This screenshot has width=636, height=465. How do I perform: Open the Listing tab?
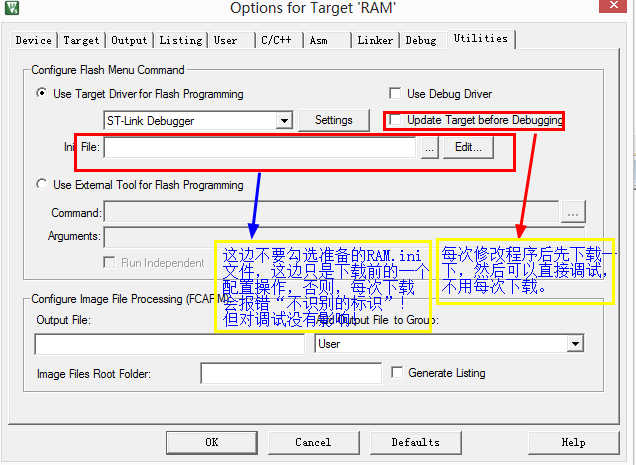(180, 40)
